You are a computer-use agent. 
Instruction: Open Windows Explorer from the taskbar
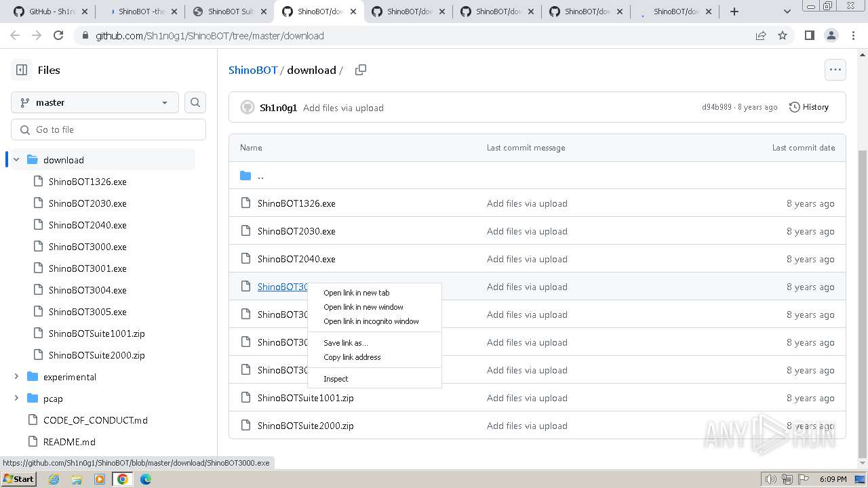click(x=77, y=479)
